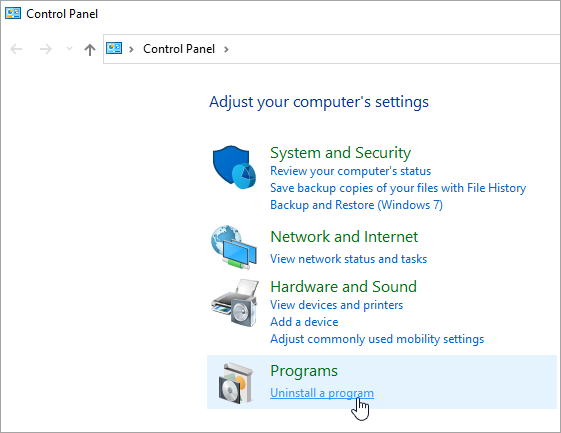
Task: Click the Programs disc box icon
Action: 236,383
